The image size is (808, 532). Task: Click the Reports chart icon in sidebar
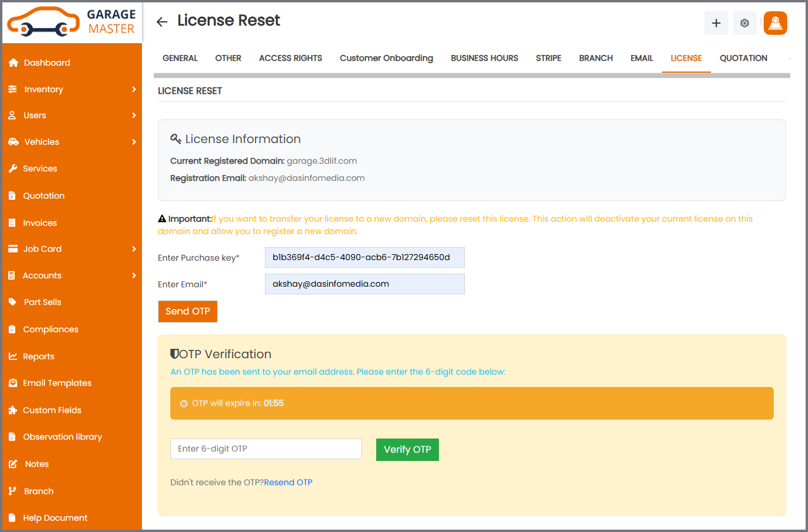12,356
